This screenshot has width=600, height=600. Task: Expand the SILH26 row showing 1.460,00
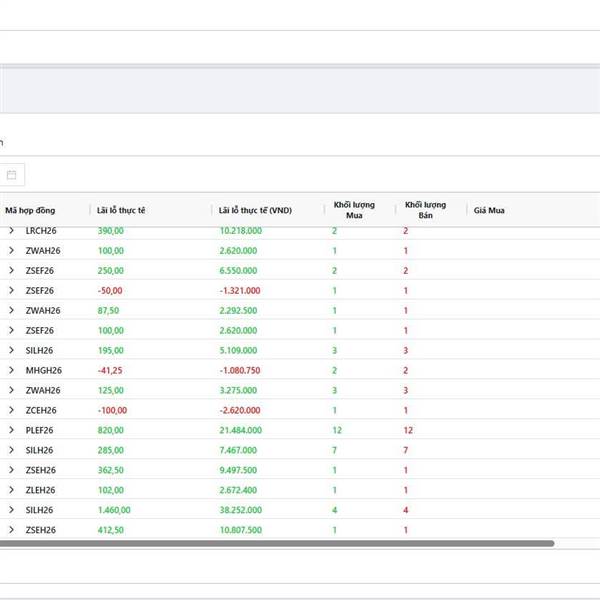tap(11, 510)
